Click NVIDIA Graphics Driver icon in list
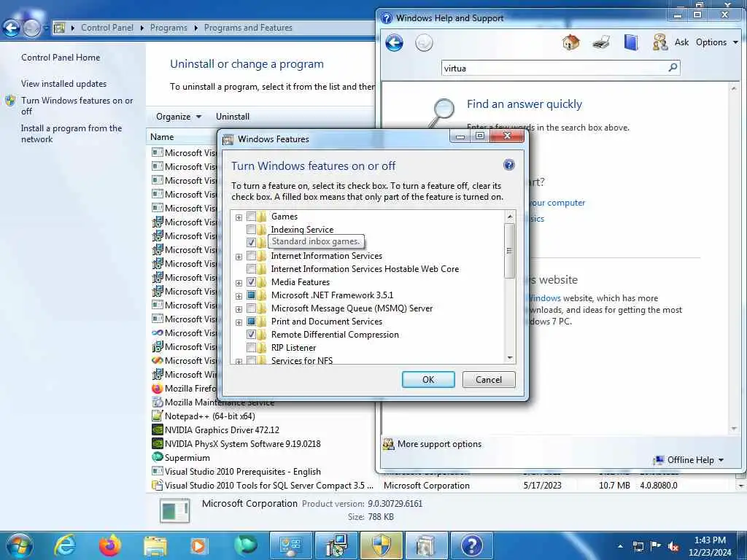The width and height of the screenshot is (747, 560). [158, 430]
